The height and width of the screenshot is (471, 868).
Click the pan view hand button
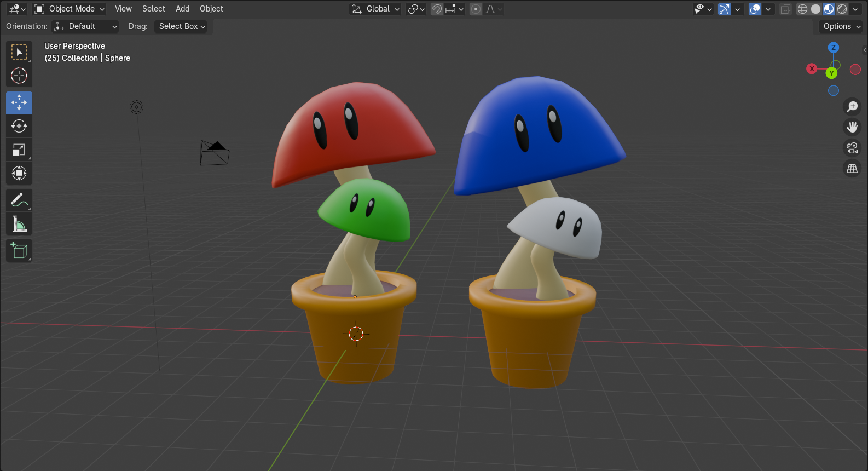pyautogui.click(x=852, y=127)
